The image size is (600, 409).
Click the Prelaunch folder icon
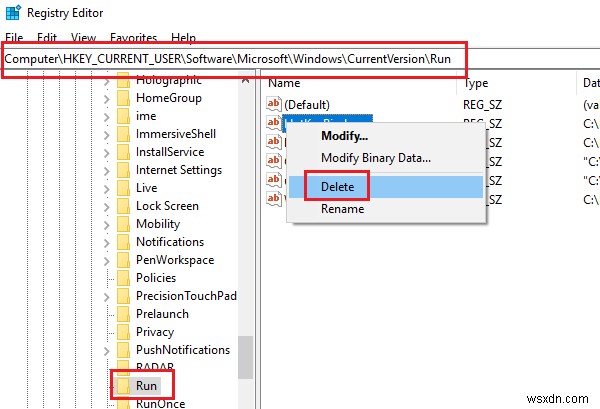[123, 314]
